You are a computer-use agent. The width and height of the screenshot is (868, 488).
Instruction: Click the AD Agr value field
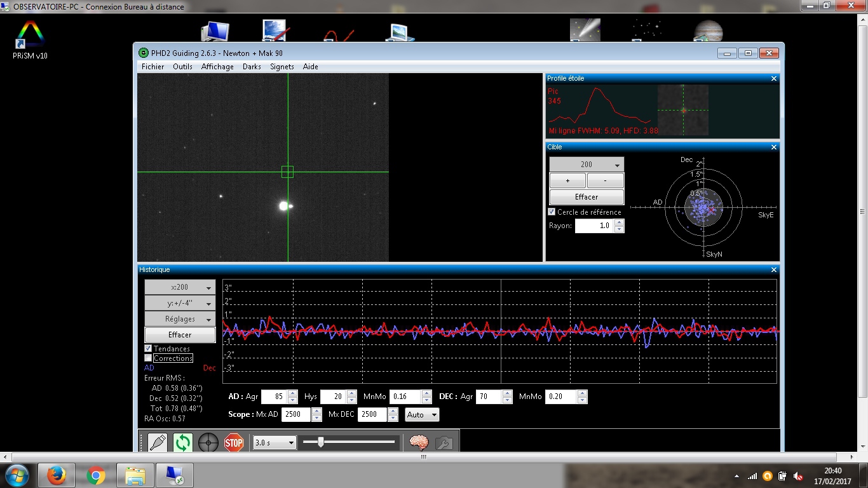(x=273, y=396)
